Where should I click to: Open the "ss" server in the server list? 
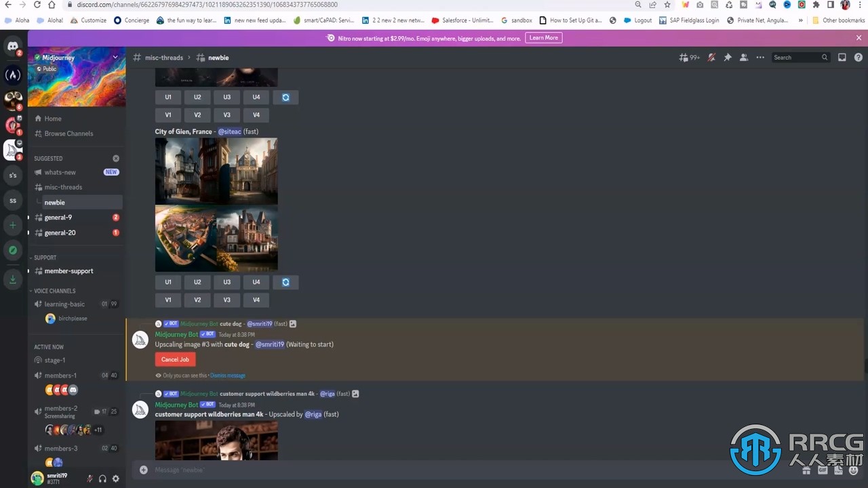click(13, 201)
